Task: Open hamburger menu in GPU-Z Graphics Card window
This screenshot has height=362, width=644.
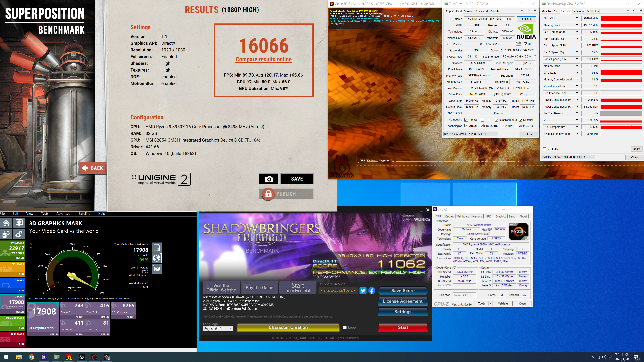Action: tap(535, 11)
